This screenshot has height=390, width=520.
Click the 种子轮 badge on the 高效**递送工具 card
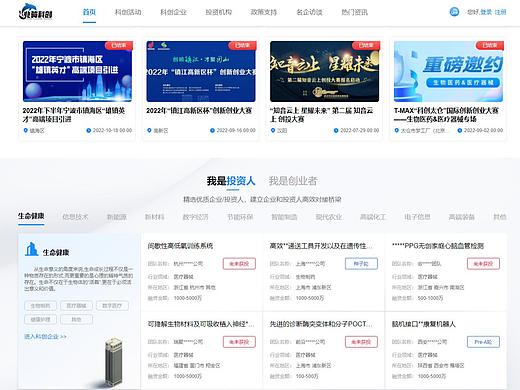click(x=361, y=264)
